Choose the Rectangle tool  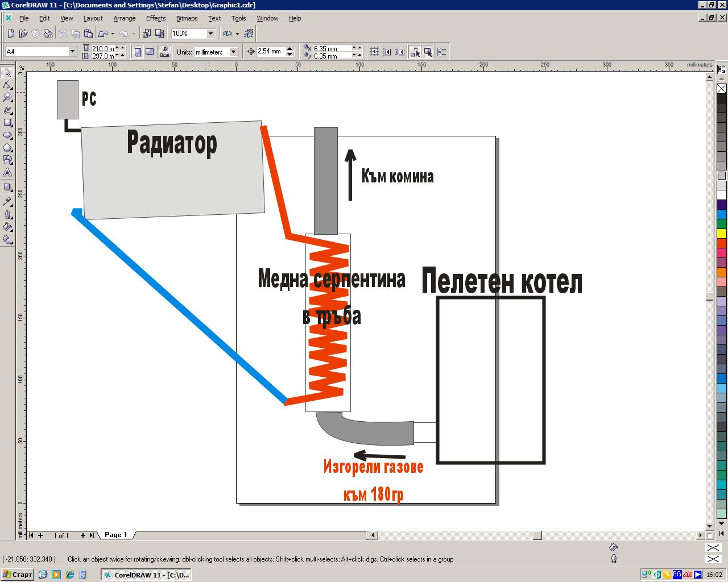click(7, 123)
